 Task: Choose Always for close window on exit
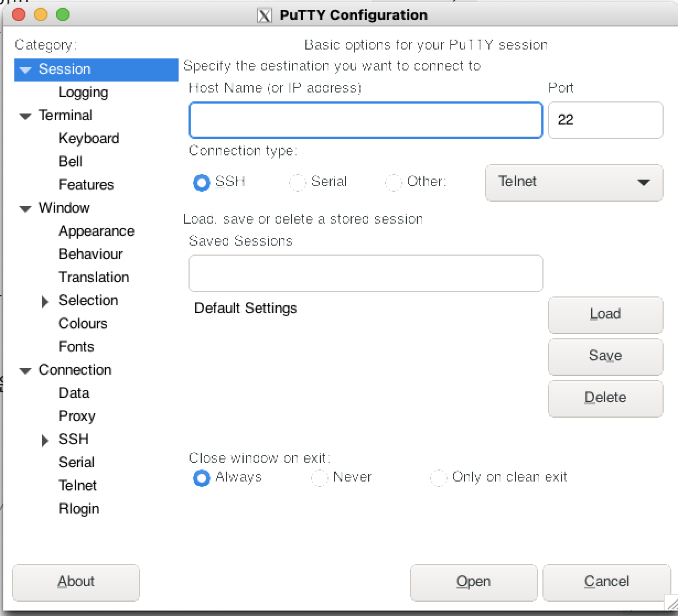(x=201, y=478)
